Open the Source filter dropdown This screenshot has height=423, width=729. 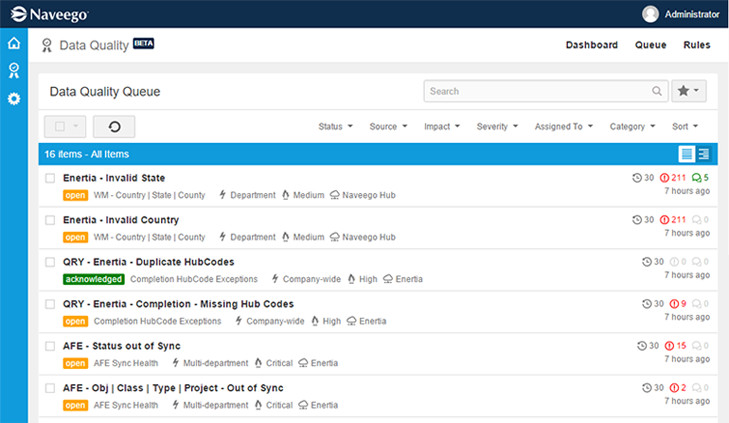point(388,126)
